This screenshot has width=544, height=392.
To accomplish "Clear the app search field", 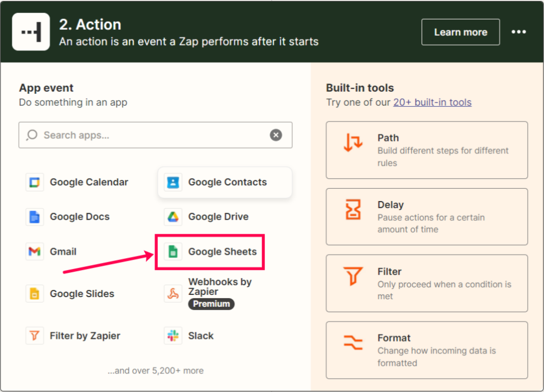I will coord(276,135).
